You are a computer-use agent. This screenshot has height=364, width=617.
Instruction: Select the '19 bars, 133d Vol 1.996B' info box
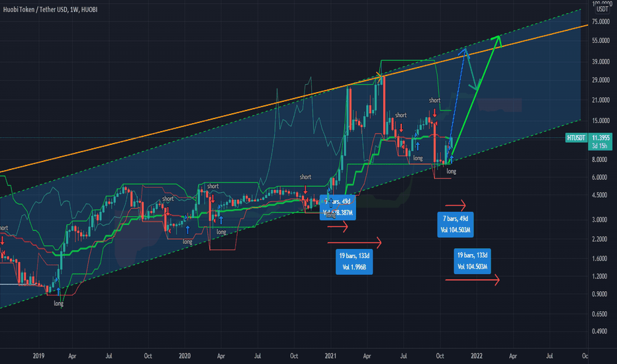tap(354, 261)
